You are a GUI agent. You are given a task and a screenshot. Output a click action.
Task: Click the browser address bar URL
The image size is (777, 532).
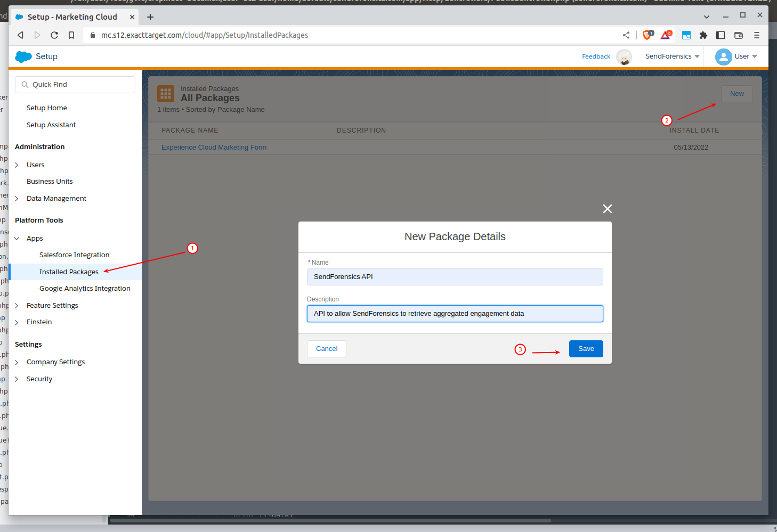point(205,35)
